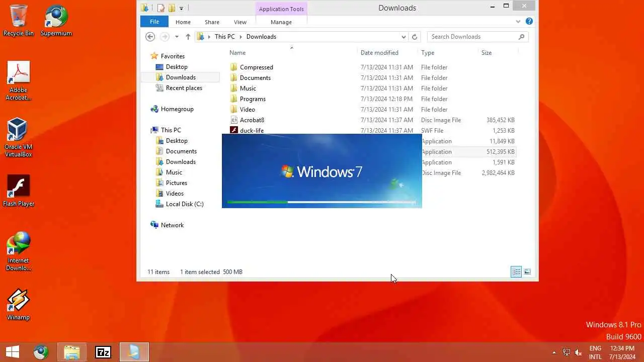
Task: Click the Windows 7 setup progress bar
Action: tap(321, 202)
